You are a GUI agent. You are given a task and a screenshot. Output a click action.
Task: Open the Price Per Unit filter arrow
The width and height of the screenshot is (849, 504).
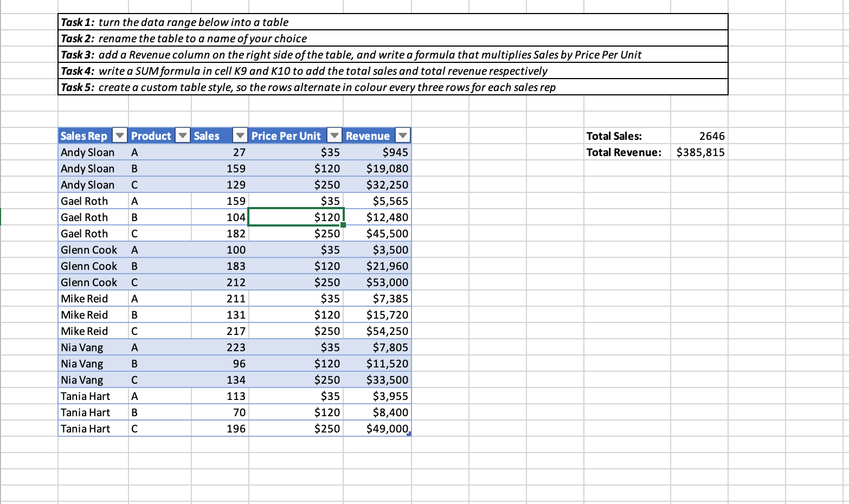tap(335, 135)
